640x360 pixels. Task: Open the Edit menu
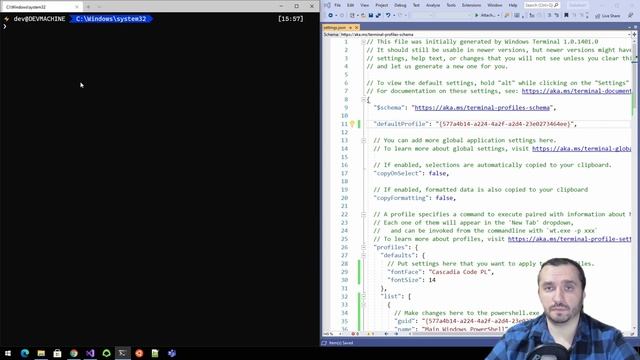click(350, 5)
